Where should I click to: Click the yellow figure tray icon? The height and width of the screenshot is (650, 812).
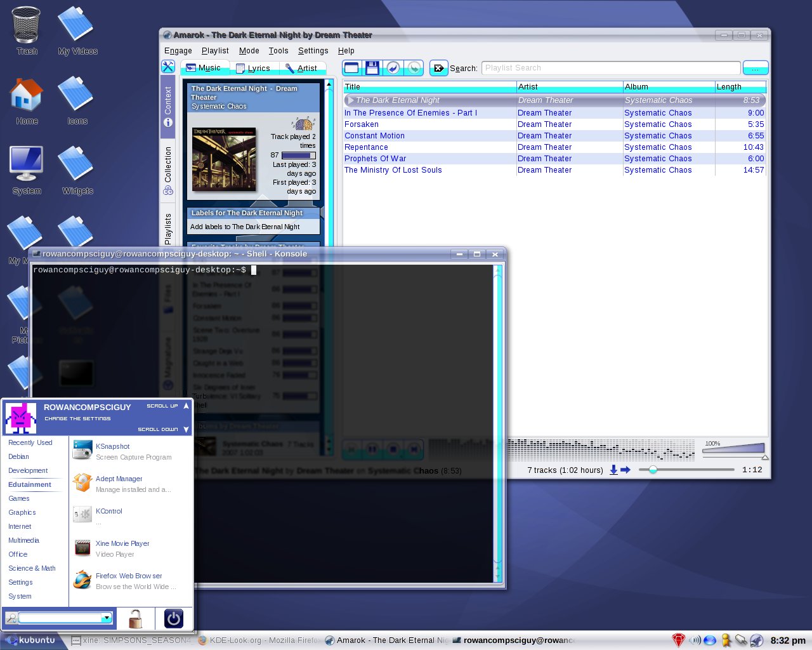coord(726,640)
